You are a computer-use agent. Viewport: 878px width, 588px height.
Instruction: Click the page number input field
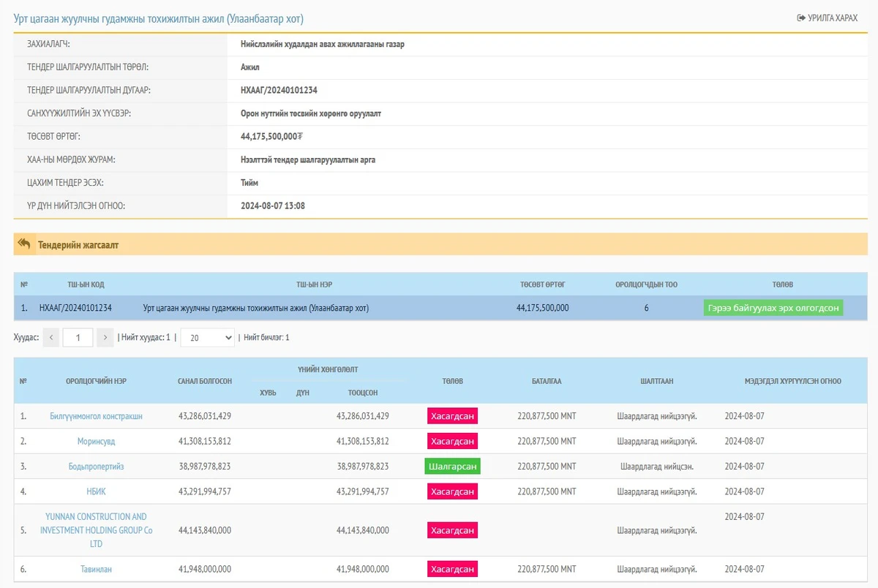click(78, 337)
